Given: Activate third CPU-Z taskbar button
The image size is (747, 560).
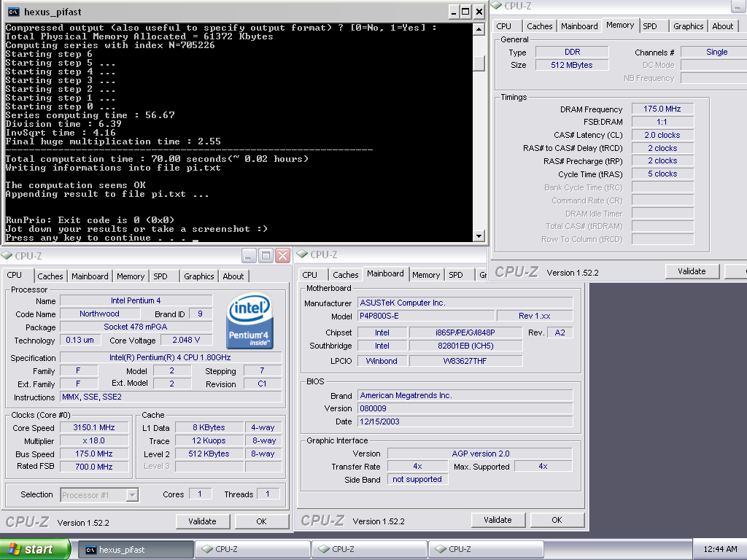Looking at the screenshot, I should click(486, 550).
